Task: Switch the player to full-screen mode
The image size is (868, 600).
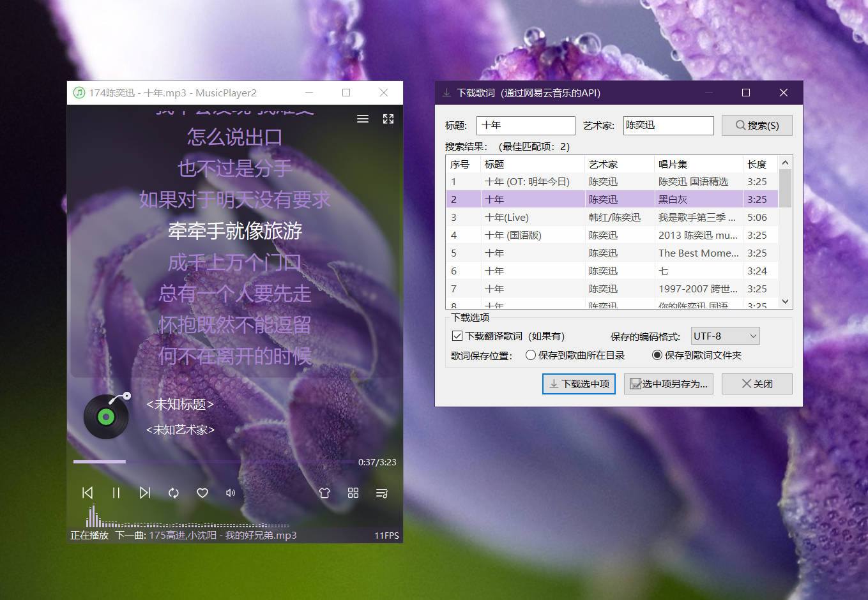Action: point(388,119)
